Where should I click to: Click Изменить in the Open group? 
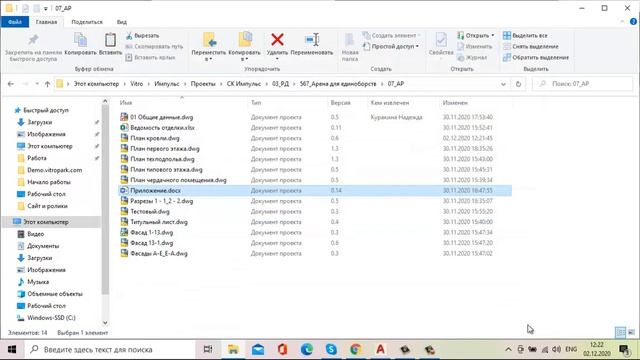point(474,47)
